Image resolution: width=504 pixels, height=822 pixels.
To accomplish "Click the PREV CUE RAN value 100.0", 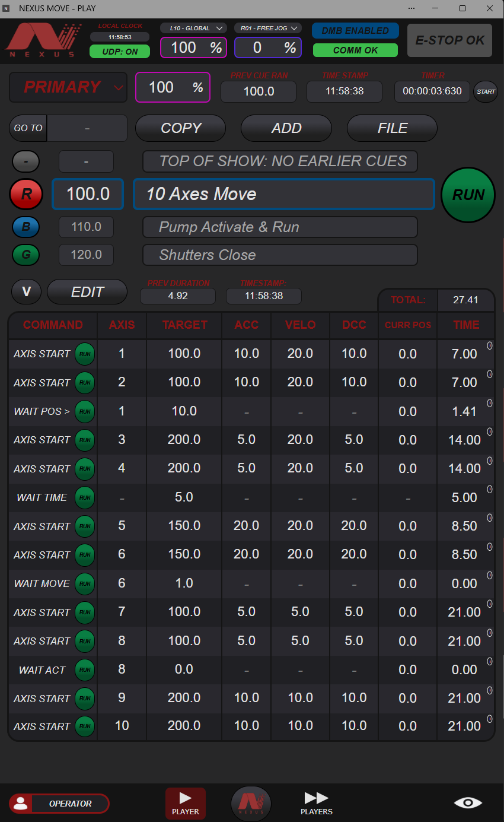I will pos(259,91).
